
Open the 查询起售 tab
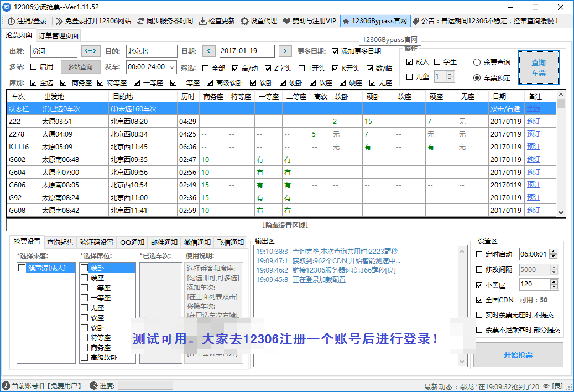[60, 242]
